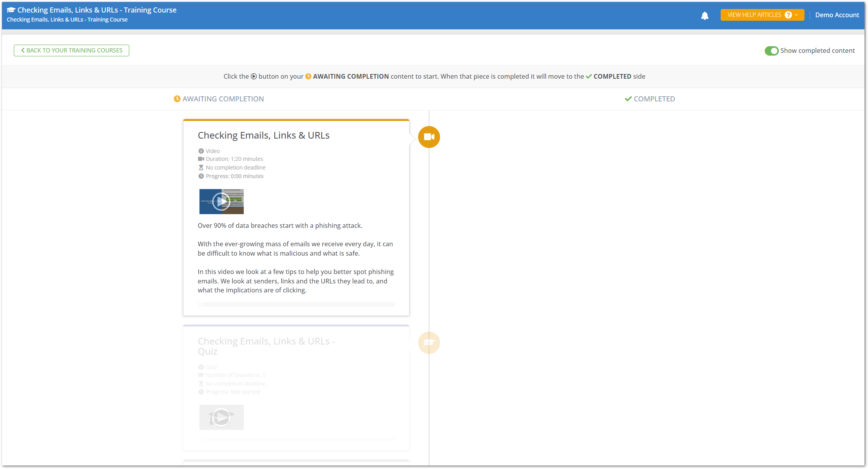
Task: Click the Progress: 0:00 minutes text
Action: (x=234, y=176)
